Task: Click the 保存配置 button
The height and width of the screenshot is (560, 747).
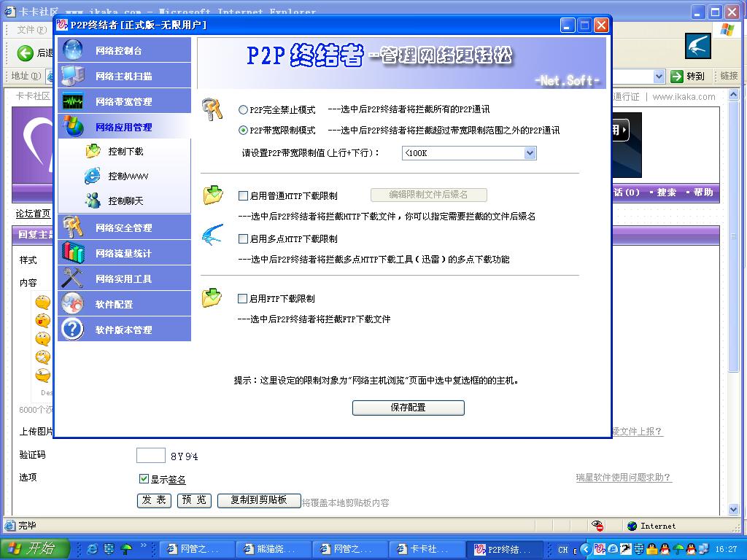Action: pos(409,408)
